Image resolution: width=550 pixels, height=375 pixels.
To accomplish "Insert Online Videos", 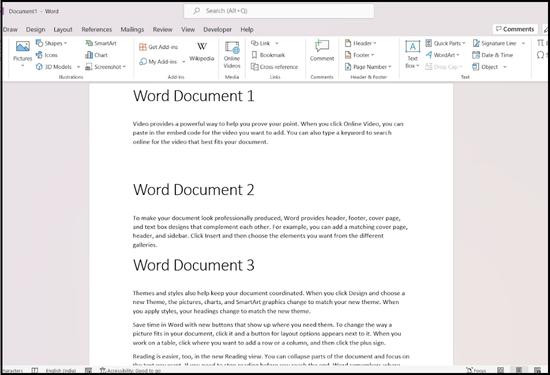I will click(x=232, y=55).
